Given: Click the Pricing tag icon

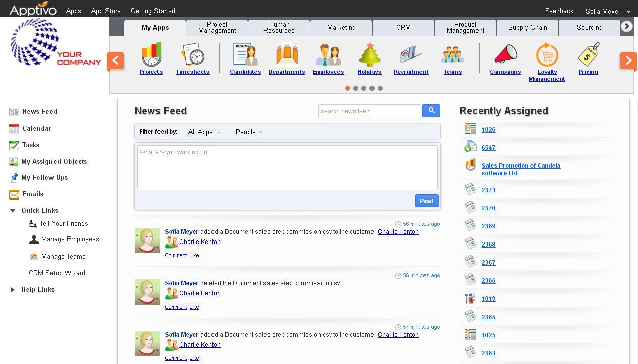Looking at the screenshot, I should (588, 54).
